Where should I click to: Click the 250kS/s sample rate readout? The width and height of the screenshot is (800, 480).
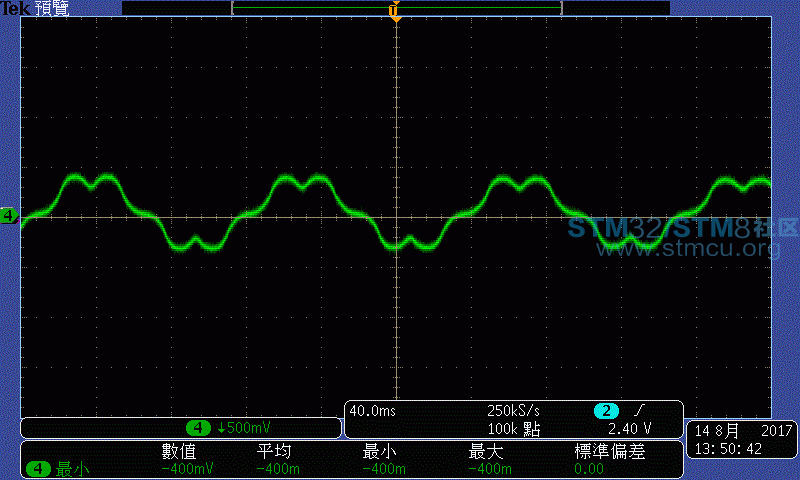point(513,411)
